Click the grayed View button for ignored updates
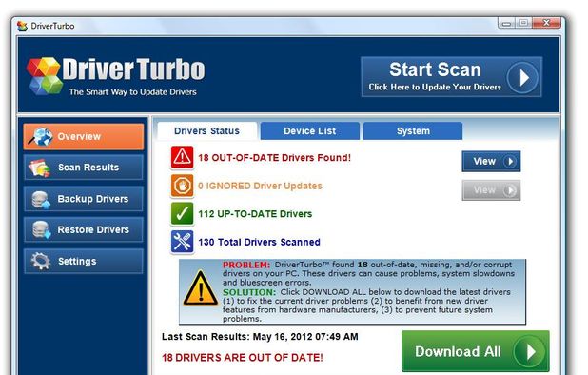The image size is (588, 375). [491, 190]
